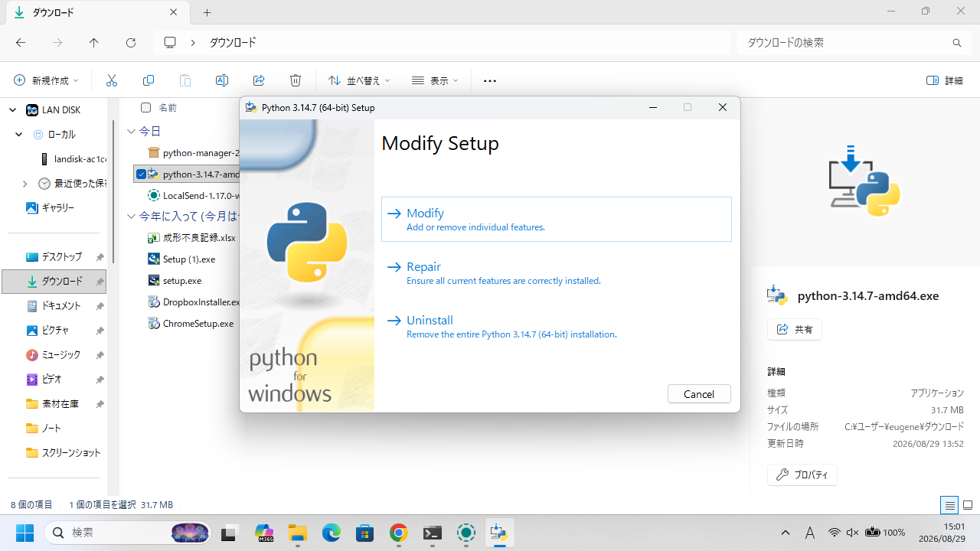Show hidden system tray icons chevron
980x551 pixels.
(x=786, y=533)
